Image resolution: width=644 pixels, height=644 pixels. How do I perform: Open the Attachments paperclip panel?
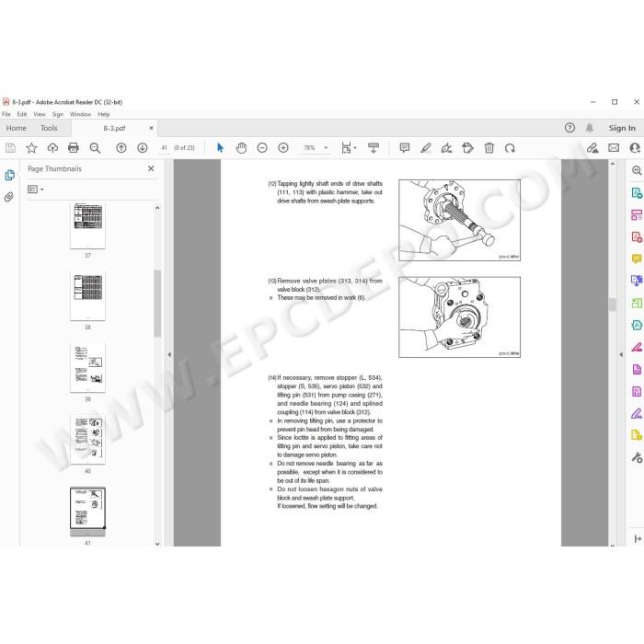(x=9, y=197)
